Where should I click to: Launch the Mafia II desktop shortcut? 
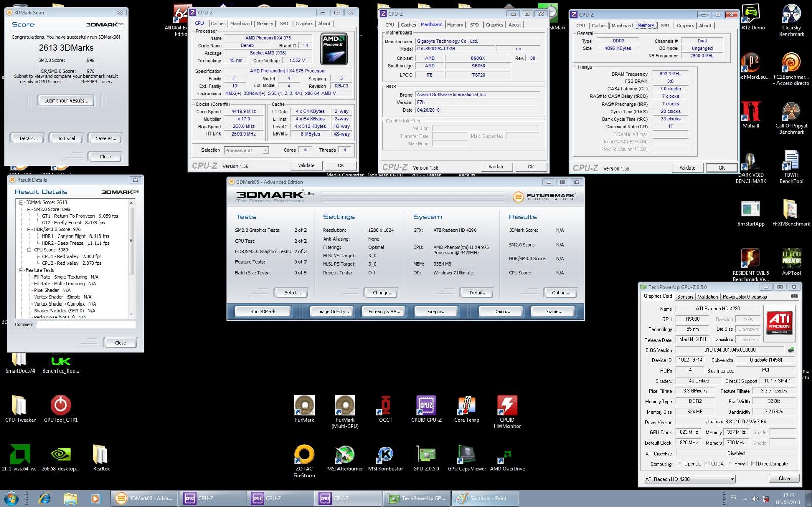pyautogui.click(x=751, y=115)
